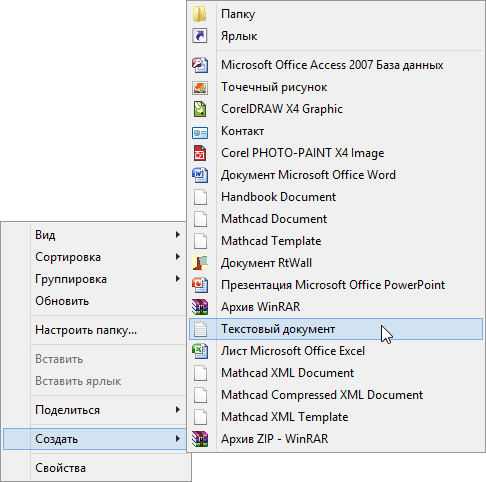The width and height of the screenshot is (486, 482).
Task: Select Mathcad Compressed XML Document entry
Action: coord(336,395)
